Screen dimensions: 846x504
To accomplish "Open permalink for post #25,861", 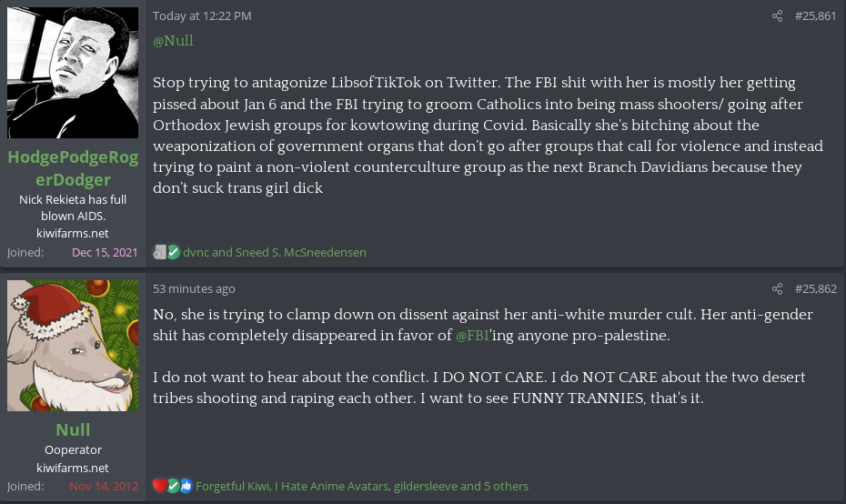I will (815, 16).
